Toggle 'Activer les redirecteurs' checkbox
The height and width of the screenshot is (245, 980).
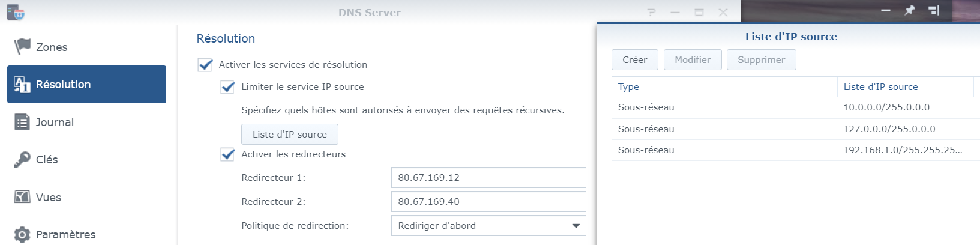point(228,154)
